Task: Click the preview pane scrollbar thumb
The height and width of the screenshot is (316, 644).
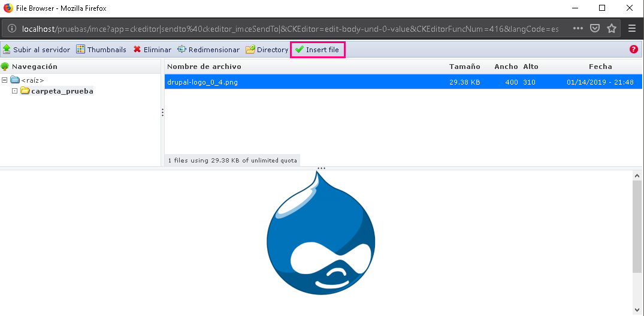Action: click(637, 227)
